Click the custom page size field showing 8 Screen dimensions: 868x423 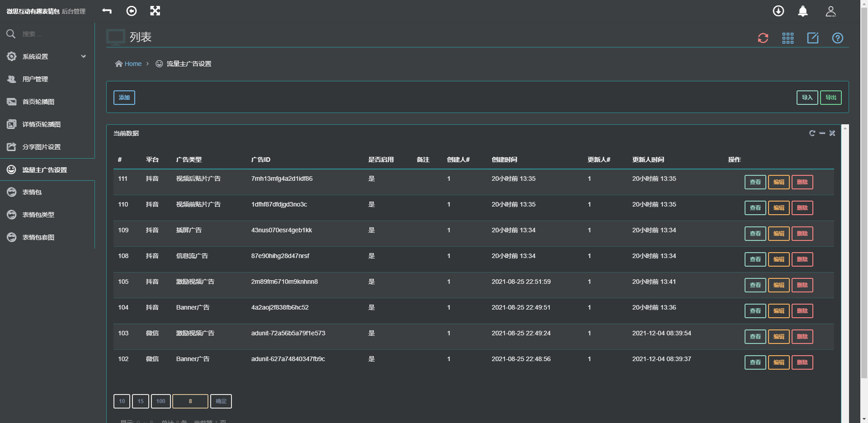(190, 401)
